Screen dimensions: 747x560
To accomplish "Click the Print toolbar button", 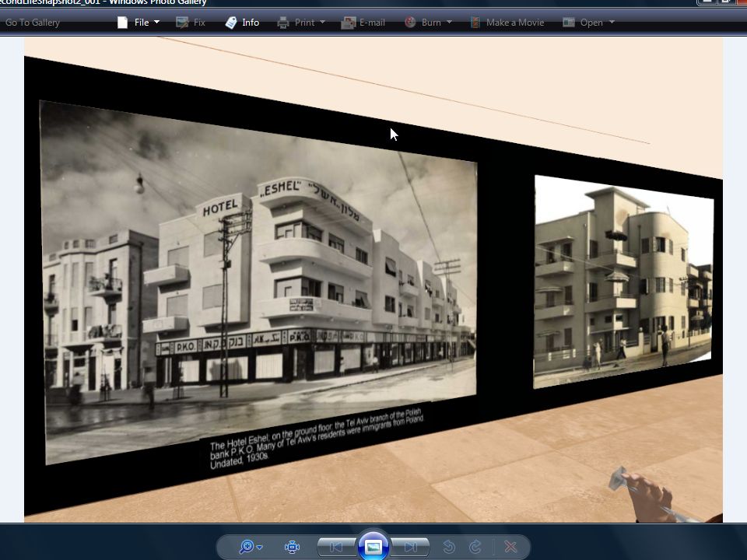I will click(x=296, y=23).
